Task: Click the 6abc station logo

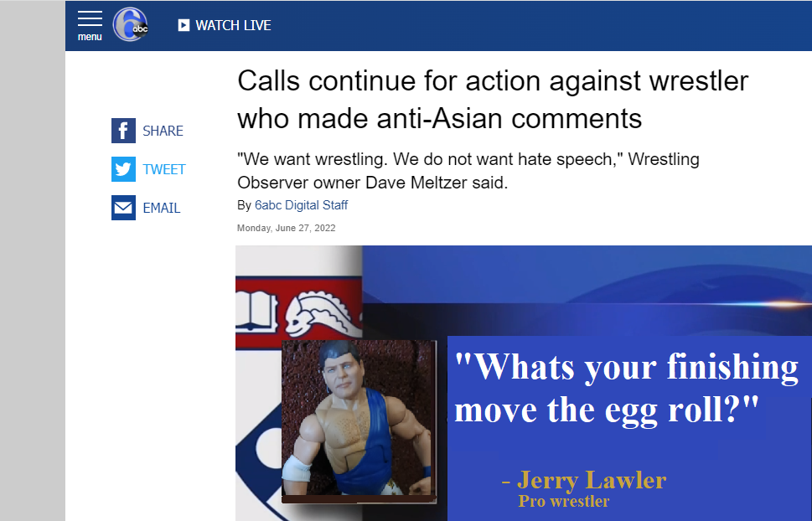Action: point(131,25)
